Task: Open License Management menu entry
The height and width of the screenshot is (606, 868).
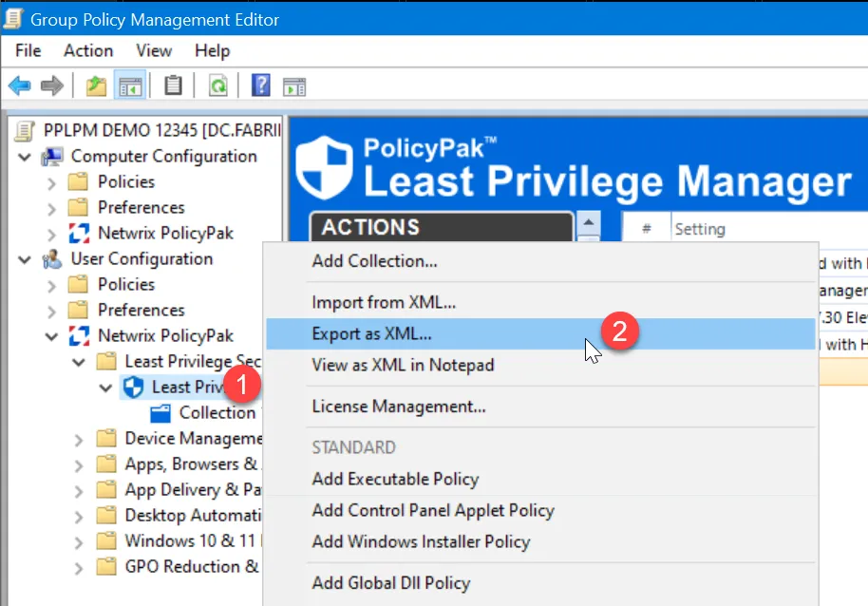Action: click(399, 407)
